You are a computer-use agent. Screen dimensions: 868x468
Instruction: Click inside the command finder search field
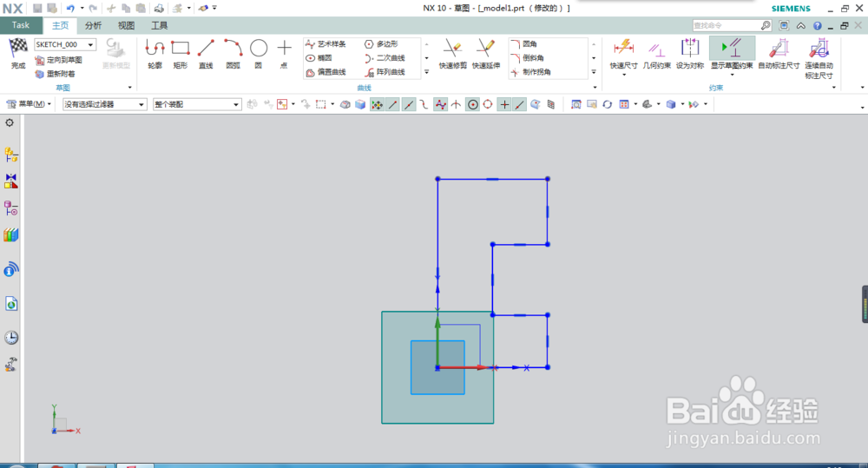point(727,25)
